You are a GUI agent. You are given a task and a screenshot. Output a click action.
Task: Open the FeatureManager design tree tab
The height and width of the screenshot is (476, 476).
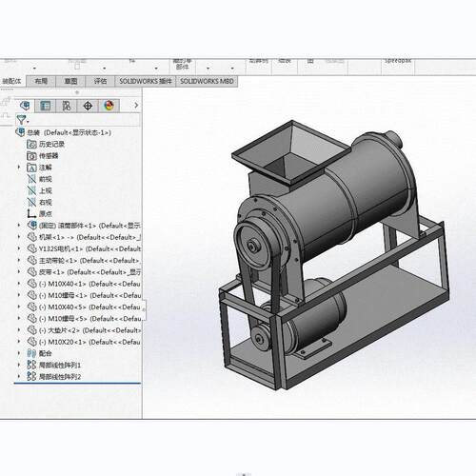(25, 106)
